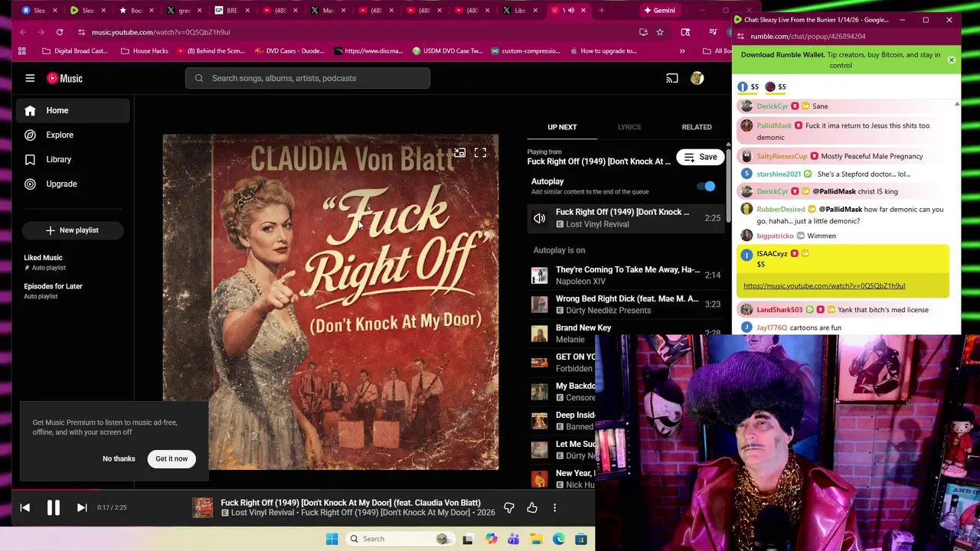Switch to the Up Next tab
The width and height of the screenshot is (980, 551).
(x=562, y=127)
